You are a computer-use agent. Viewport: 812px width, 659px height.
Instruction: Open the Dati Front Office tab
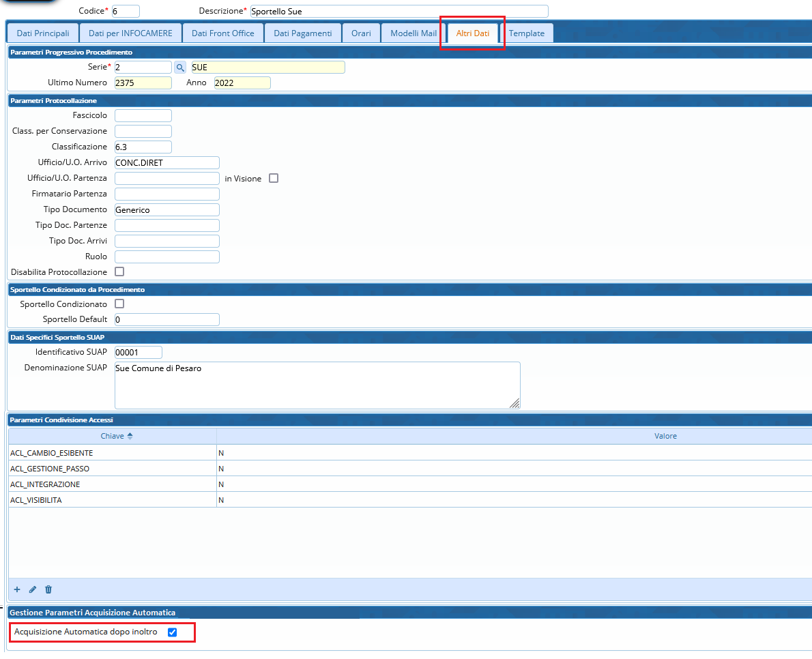[222, 33]
